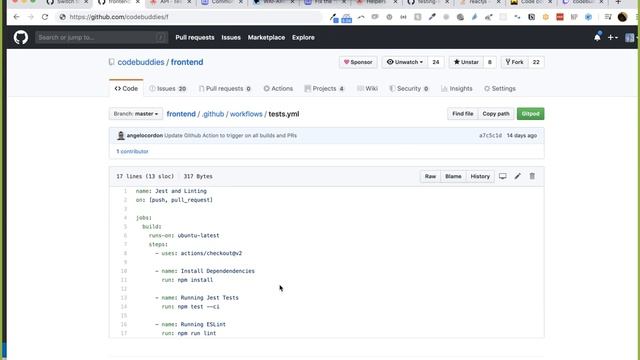Click the angelocordon avatar image
The image size is (640, 360).
pos(120,136)
